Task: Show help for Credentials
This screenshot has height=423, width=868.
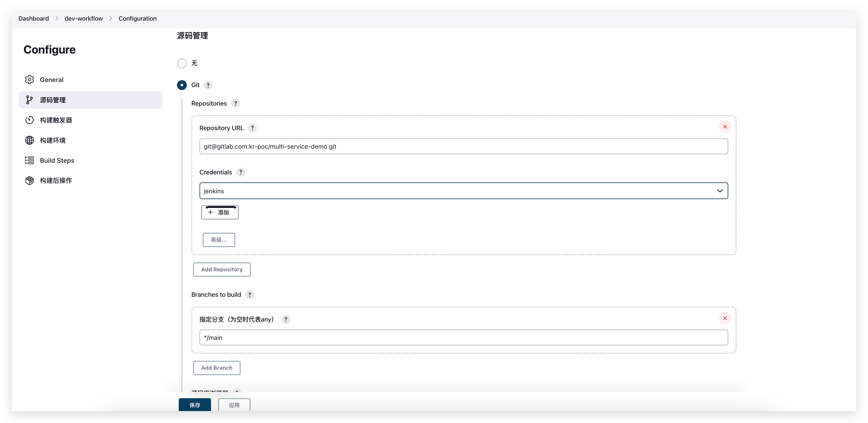Action: pos(241,172)
